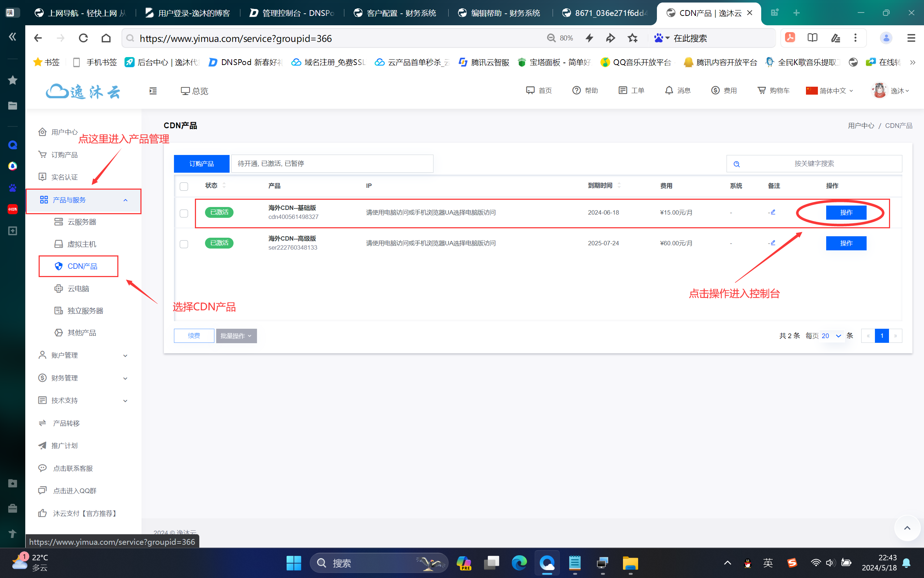Click the search magnifier in keyword box
The height and width of the screenshot is (578, 924).
click(737, 164)
